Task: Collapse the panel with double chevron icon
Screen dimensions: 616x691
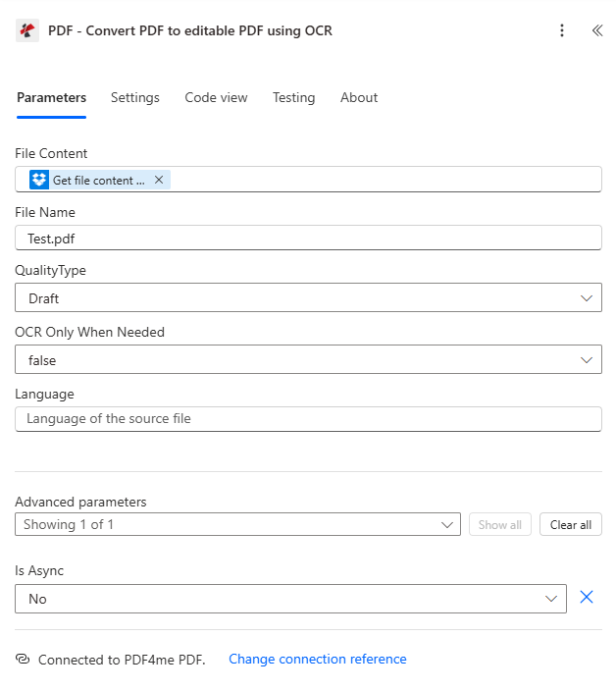Action: click(x=596, y=30)
